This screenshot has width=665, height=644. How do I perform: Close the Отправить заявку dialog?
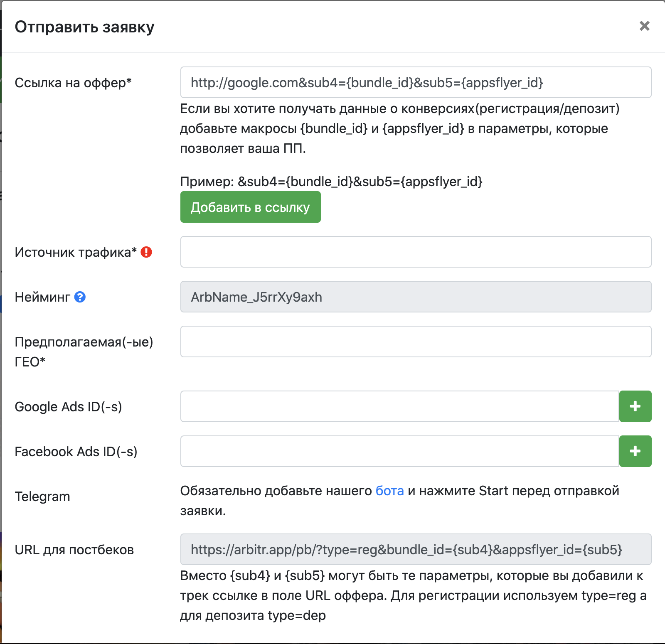click(x=644, y=26)
